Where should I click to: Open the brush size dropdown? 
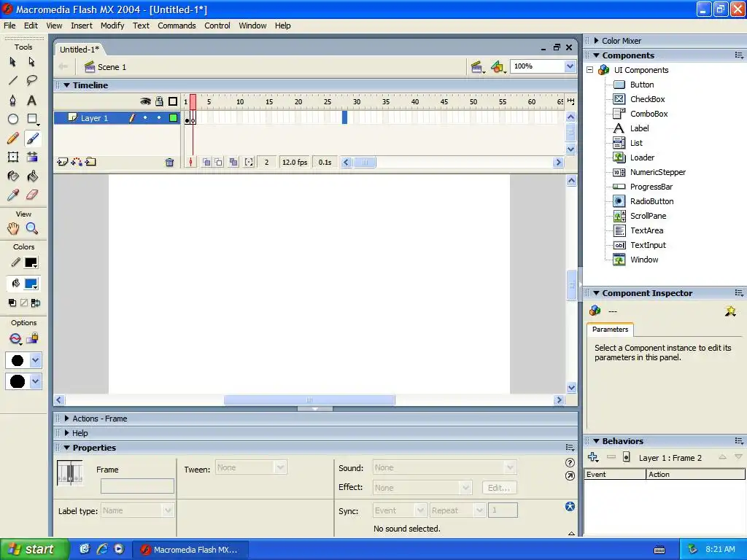[35, 360]
